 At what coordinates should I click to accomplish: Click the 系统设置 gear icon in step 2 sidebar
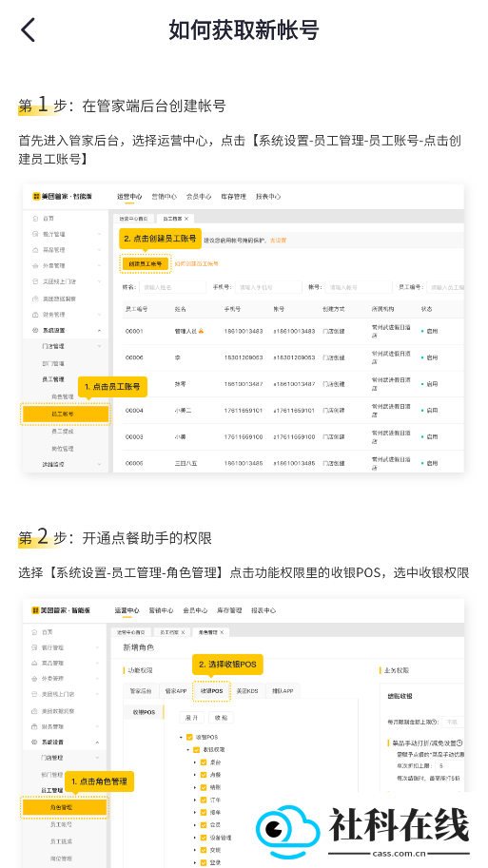35,742
